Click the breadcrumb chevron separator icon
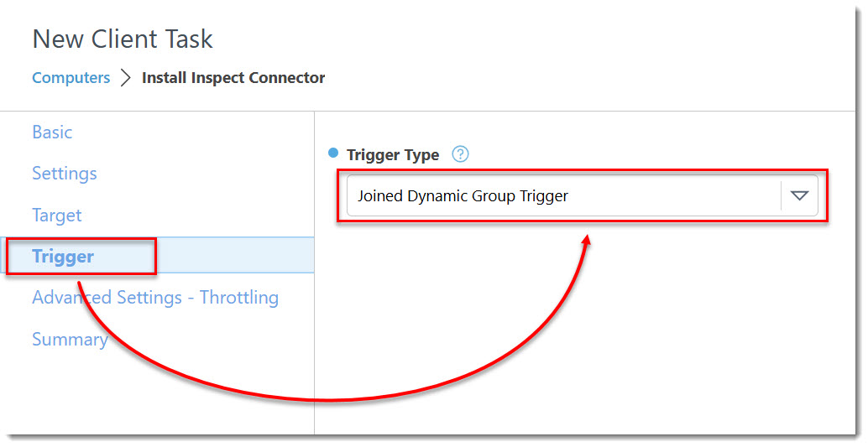 pyautogui.click(x=126, y=78)
